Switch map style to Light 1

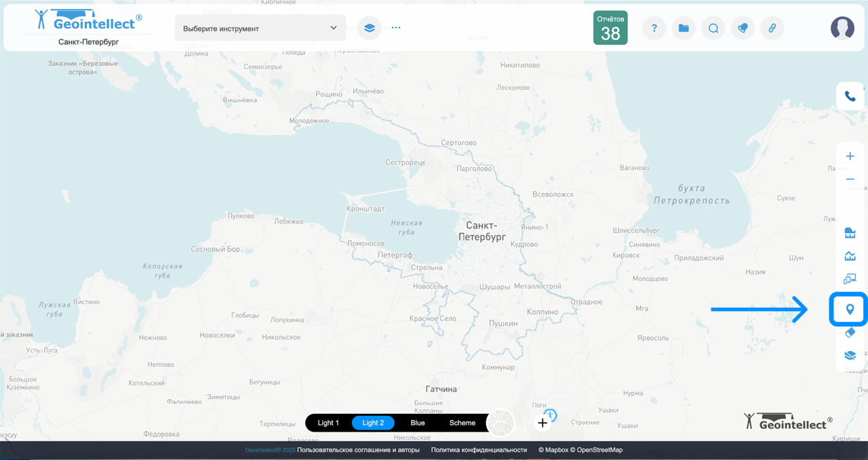point(328,423)
